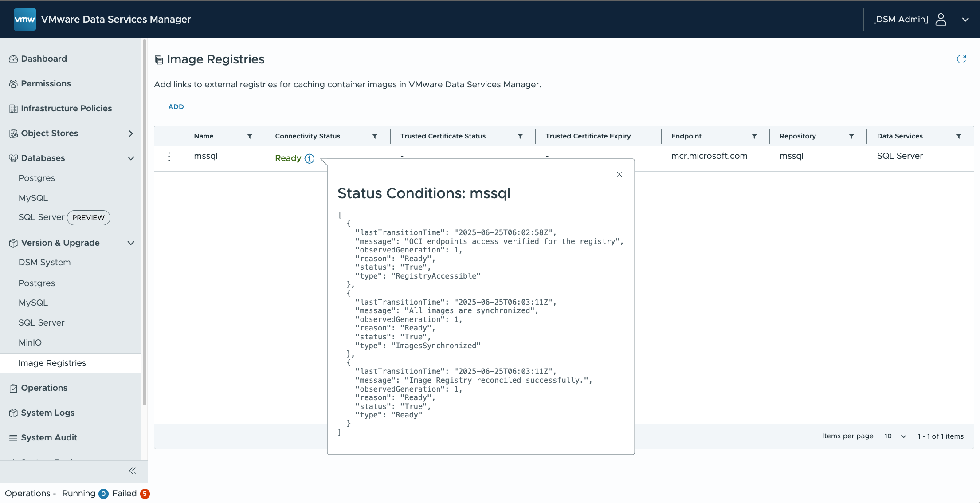
Task: Collapse the sidebar with double-chevron icon
Action: (132, 471)
